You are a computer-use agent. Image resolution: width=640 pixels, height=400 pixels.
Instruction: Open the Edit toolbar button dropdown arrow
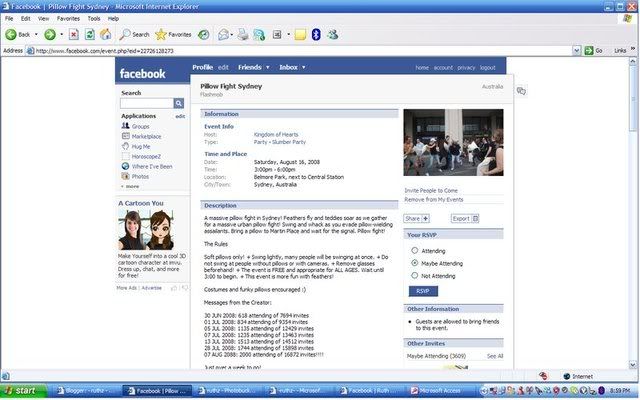click(x=288, y=35)
